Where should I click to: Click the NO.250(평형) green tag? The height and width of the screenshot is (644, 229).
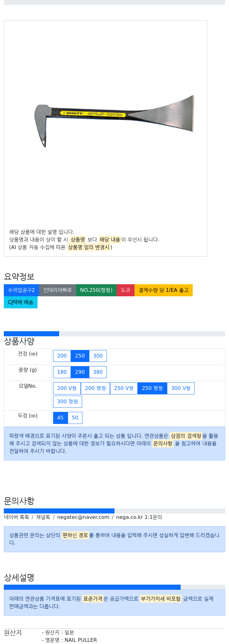pyautogui.click(x=96, y=290)
